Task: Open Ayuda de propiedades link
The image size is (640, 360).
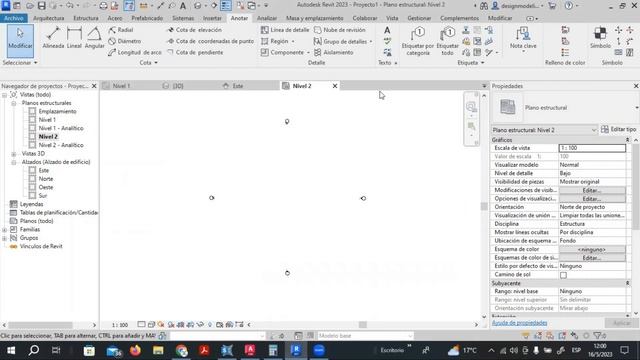Action: pyautogui.click(x=520, y=323)
